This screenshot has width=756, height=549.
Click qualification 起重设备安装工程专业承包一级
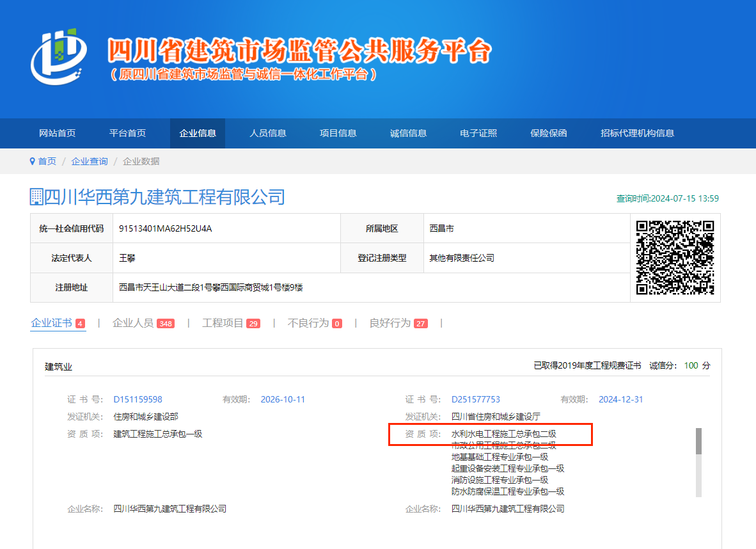tap(508, 468)
